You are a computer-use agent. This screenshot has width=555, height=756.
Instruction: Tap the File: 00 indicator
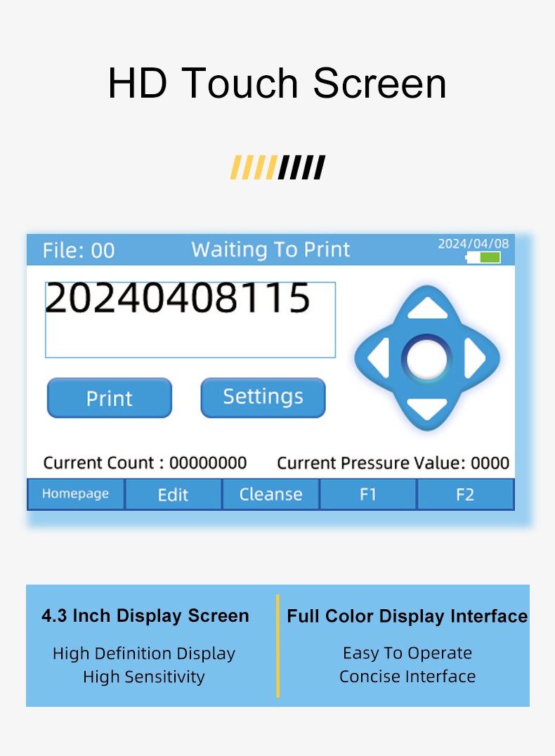point(78,251)
